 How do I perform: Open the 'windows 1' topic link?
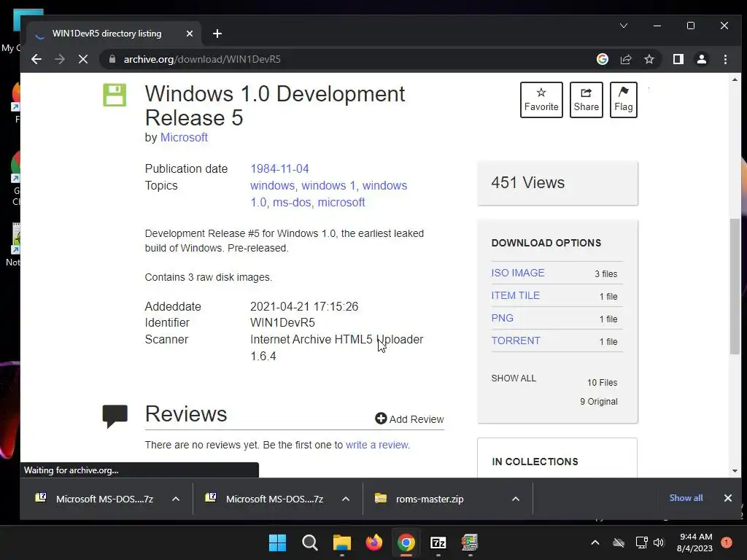[x=328, y=185]
